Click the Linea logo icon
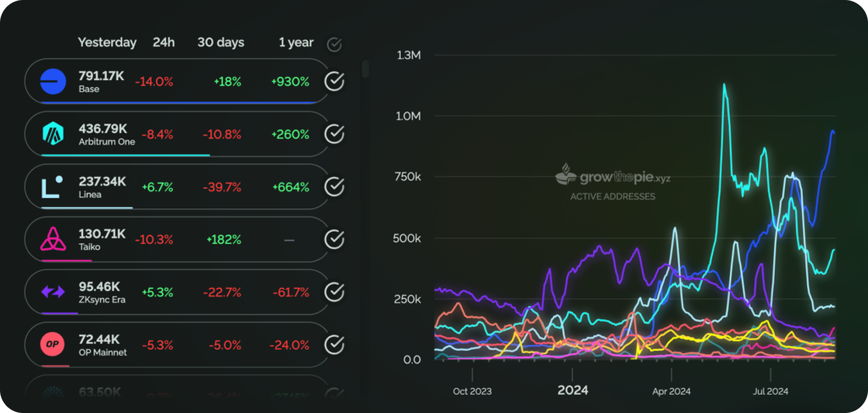The width and height of the screenshot is (868, 413). [52, 186]
